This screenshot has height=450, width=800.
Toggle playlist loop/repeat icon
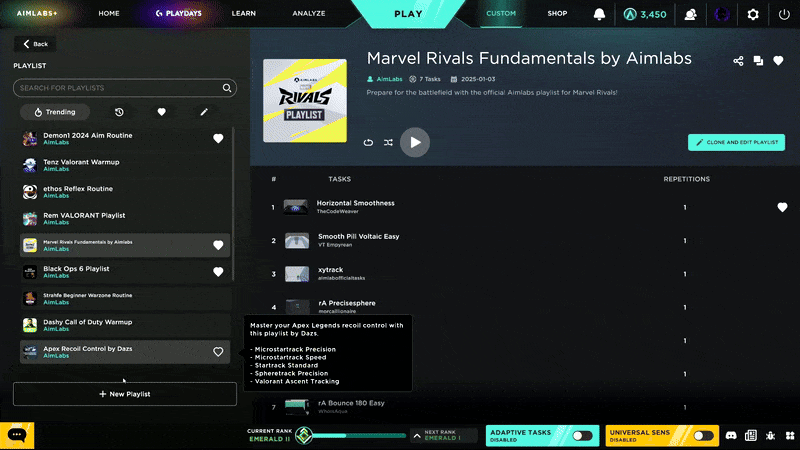pyautogui.click(x=368, y=142)
